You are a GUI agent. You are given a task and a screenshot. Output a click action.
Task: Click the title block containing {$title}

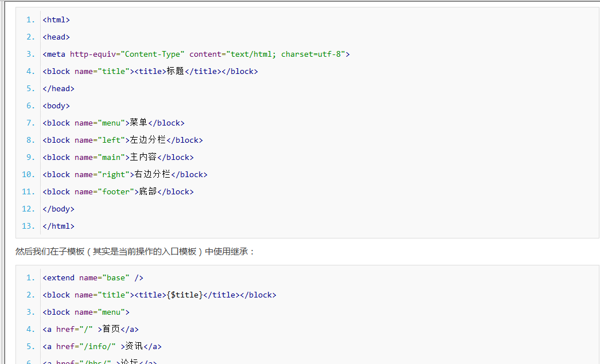159,295
